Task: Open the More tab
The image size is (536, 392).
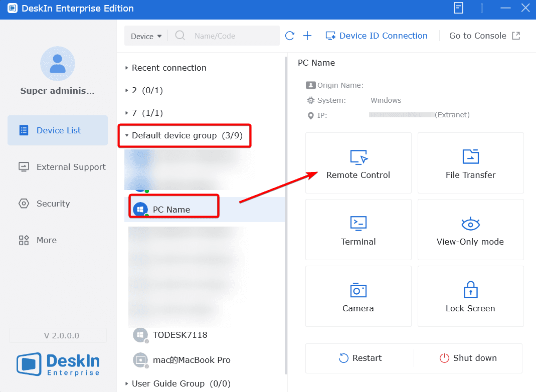Action: point(58,240)
